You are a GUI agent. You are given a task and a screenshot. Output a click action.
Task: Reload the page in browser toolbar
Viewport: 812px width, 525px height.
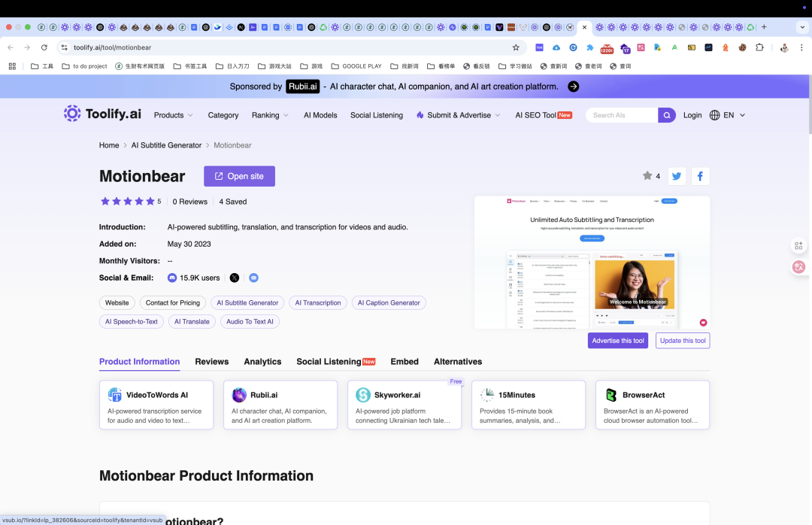pyautogui.click(x=44, y=47)
